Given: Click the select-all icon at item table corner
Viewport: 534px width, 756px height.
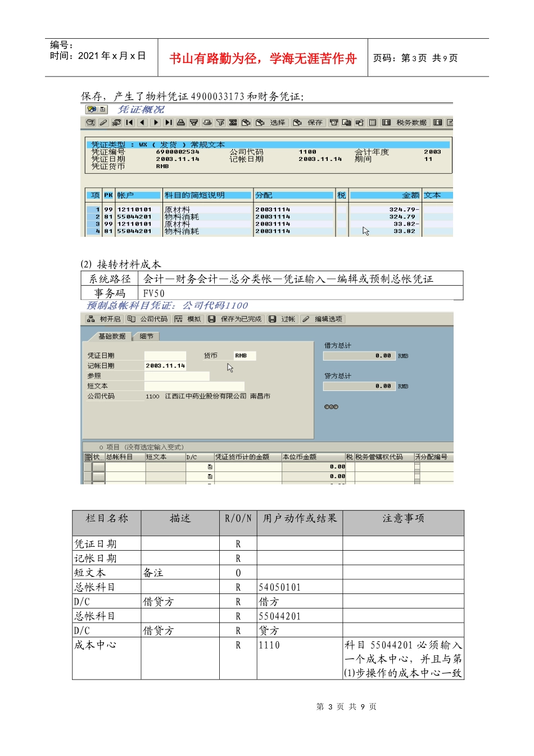Looking at the screenshot, I should coord(88,457).
